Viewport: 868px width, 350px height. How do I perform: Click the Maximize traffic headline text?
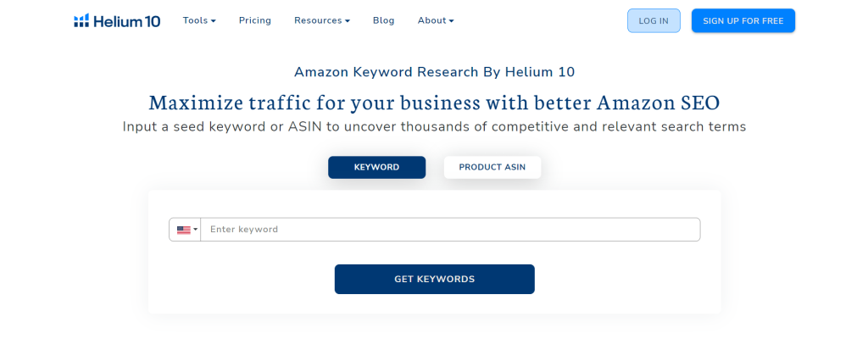[x=435, y=103]
